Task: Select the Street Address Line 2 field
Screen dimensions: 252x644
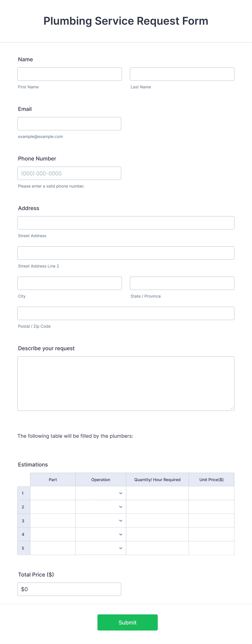Action: [126, 253]
